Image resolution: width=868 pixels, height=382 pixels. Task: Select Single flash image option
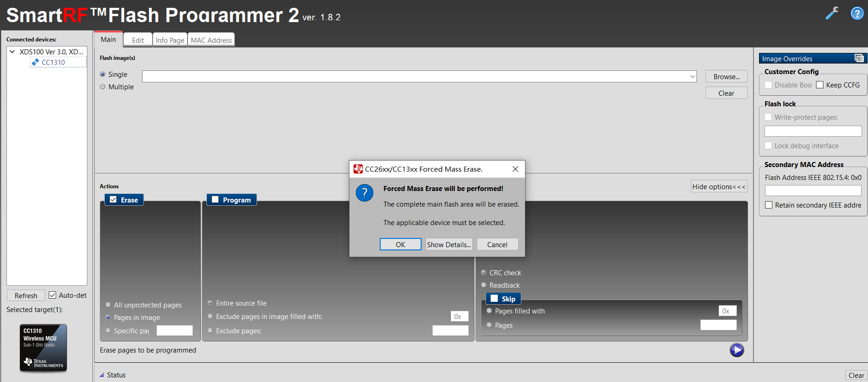[x=103, y=74]
